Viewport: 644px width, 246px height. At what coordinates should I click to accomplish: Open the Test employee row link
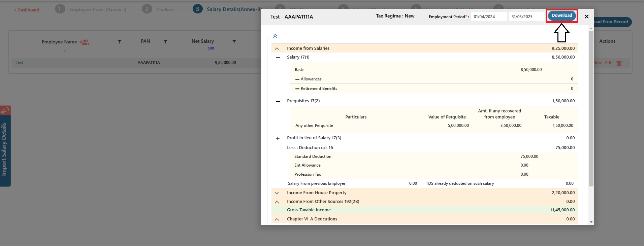pos(20,63)
